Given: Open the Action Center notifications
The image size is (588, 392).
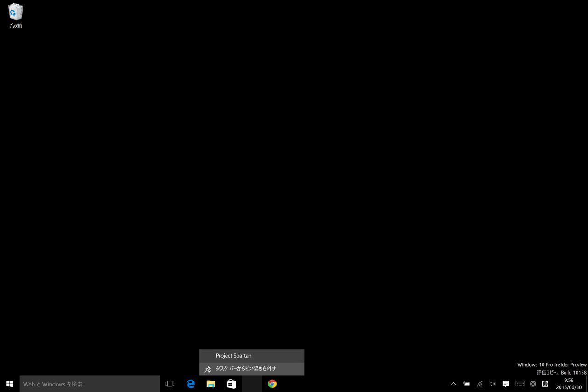Looking at the screenshot, I should (506, 384).
